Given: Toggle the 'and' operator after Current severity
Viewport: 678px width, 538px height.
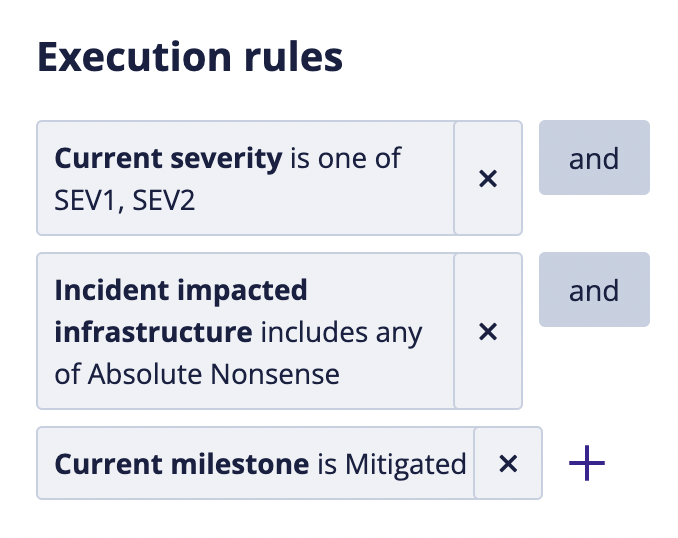Looking at the screenshot, I should (x=594, y=158).
